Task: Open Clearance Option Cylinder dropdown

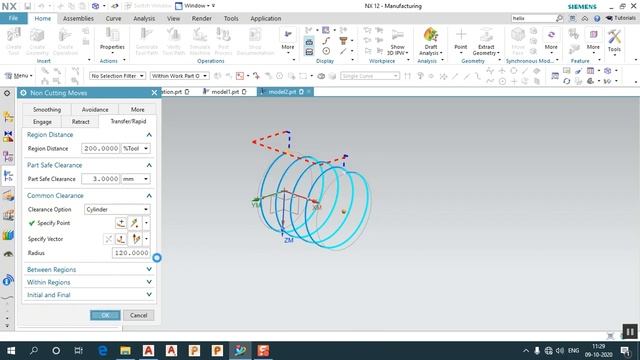Action: click(117, 209)
